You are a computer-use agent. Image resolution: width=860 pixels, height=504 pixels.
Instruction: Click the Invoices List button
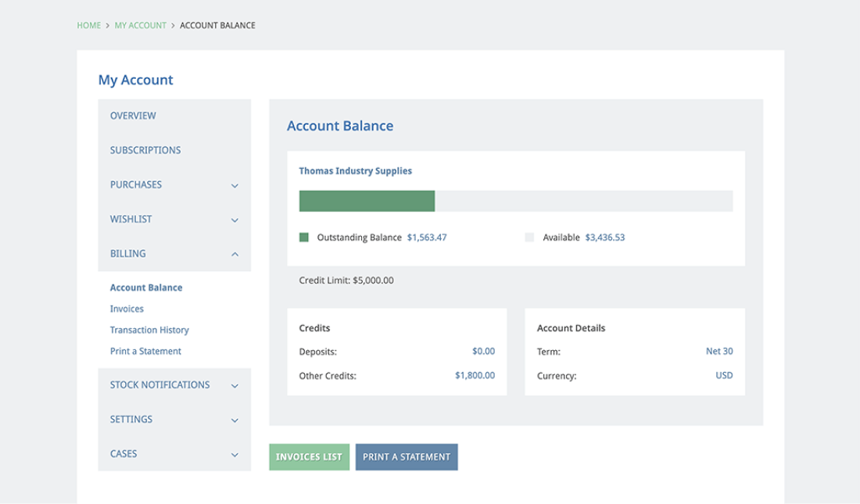309,456
